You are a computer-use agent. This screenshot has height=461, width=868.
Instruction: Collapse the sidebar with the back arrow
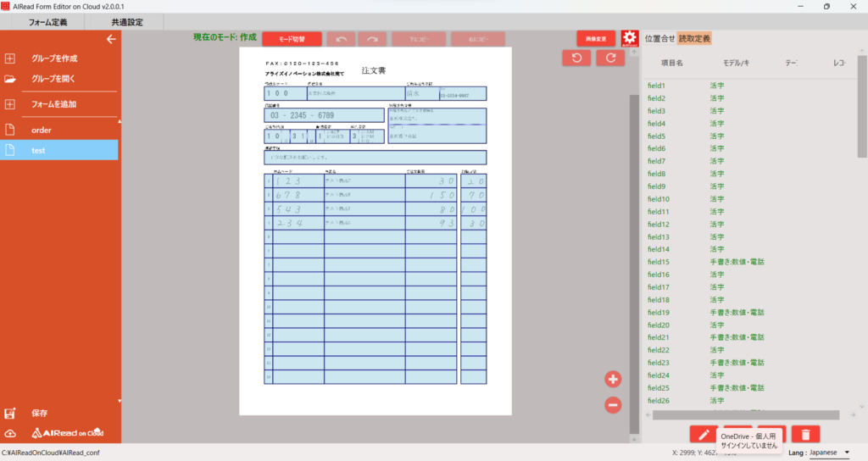[x=110, y=39]
